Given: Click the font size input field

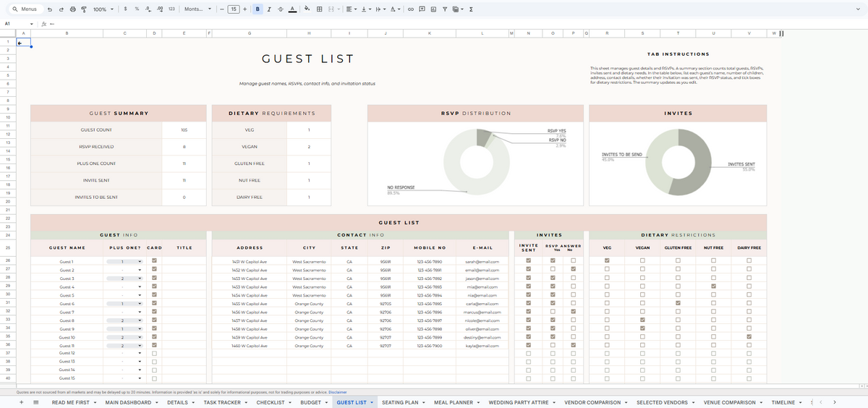Looking at the screenshot, I should tap(234, 9).
